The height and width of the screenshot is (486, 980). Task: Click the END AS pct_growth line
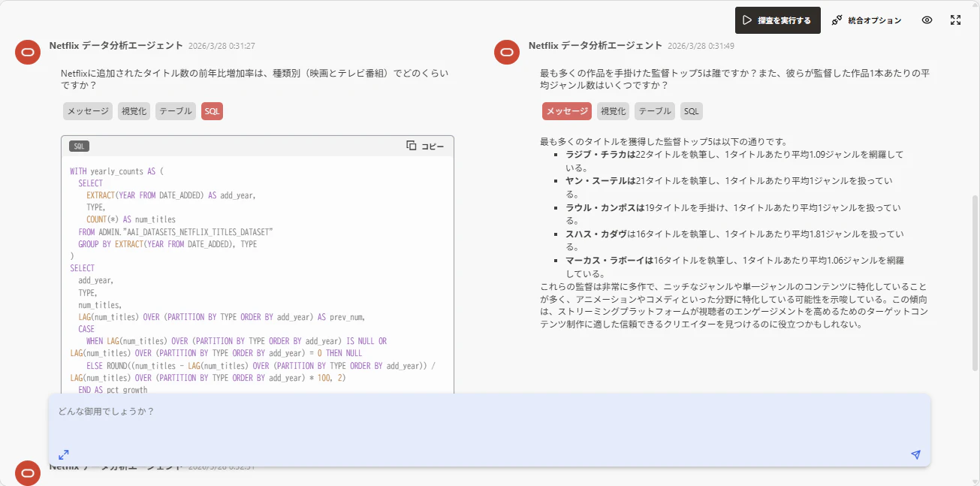113,390
